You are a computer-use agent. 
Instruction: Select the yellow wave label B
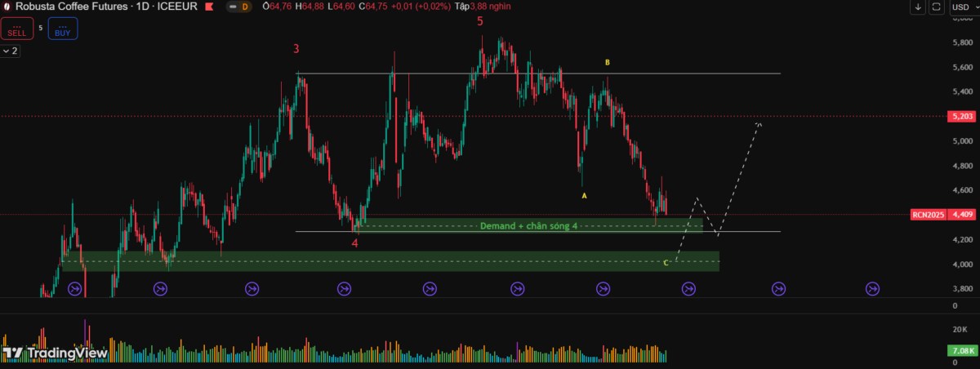[x=607, y=62]
